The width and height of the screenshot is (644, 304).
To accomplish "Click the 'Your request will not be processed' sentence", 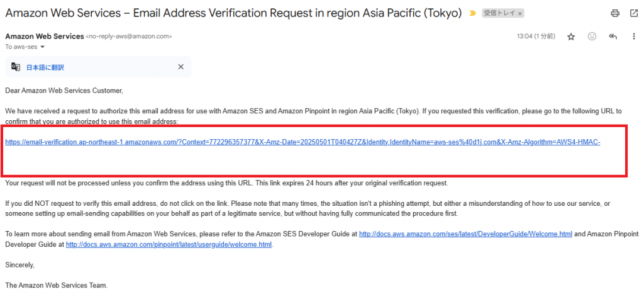I will click(226, 183).
